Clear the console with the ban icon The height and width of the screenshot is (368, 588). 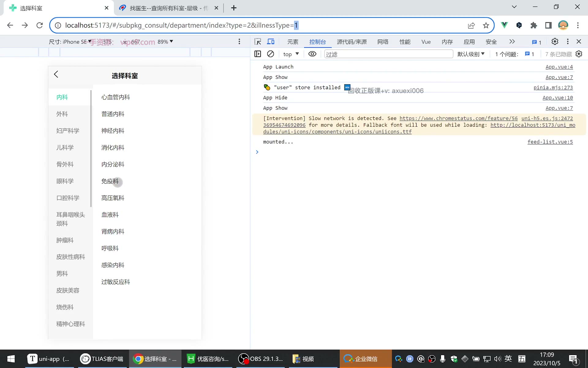(x=270, y=54)
